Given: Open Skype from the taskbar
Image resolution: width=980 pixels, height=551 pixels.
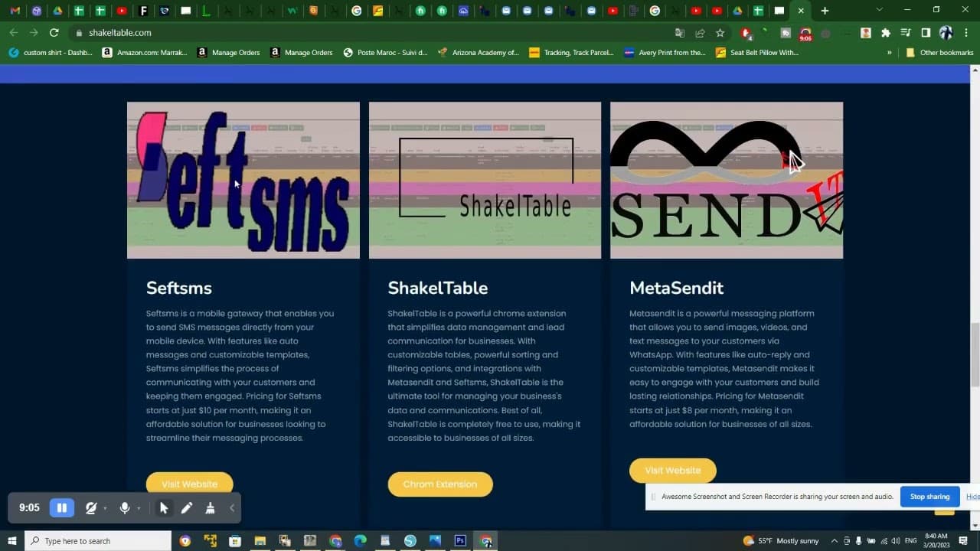Looking at the screenshot, I should click(410, 541).
